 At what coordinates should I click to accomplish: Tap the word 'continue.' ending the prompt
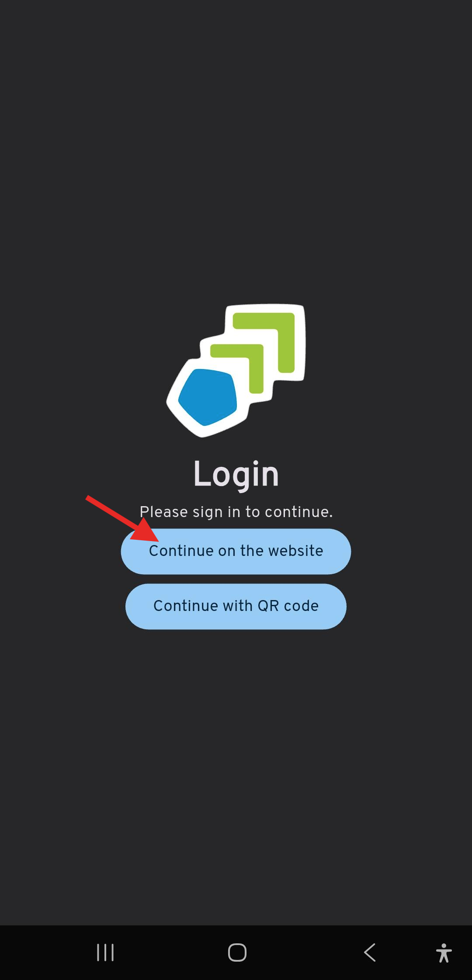point(299,512)
